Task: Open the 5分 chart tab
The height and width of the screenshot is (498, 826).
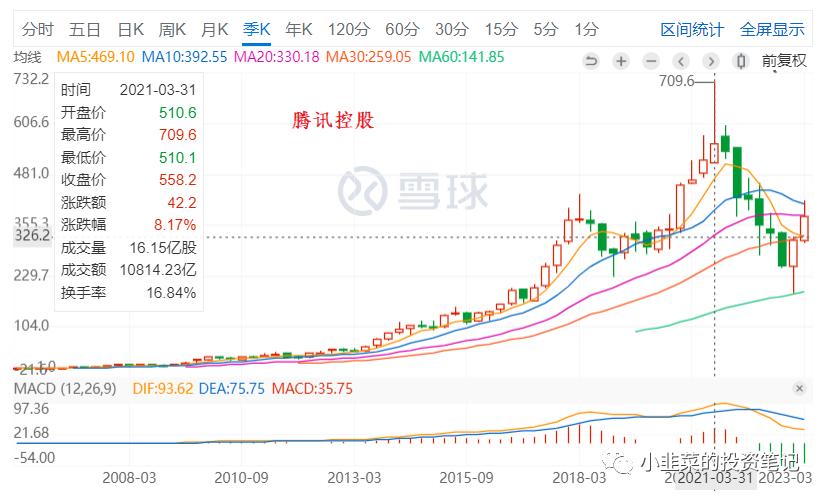Action: (546, 29)
